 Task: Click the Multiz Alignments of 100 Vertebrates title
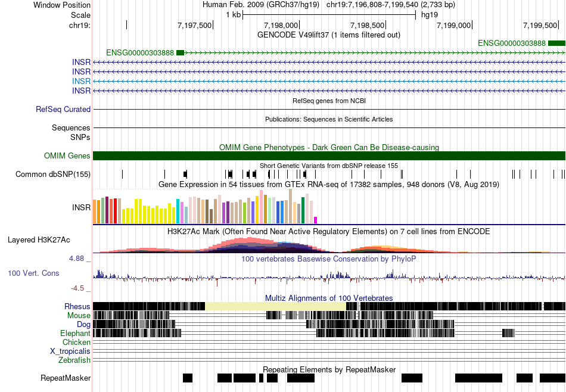[329, 298]
